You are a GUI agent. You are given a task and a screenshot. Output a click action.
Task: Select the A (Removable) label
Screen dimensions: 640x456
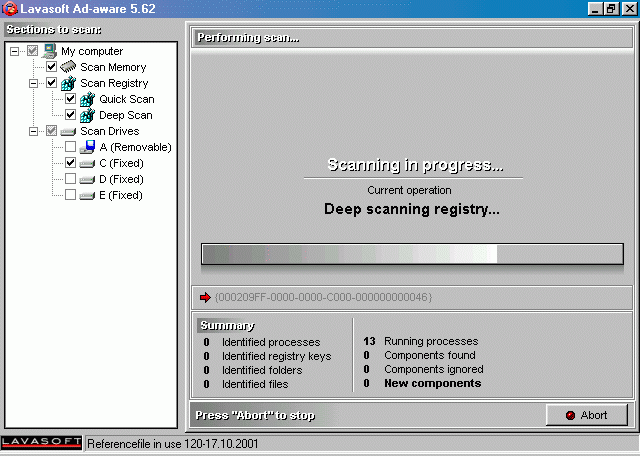[x=135, y=147]
